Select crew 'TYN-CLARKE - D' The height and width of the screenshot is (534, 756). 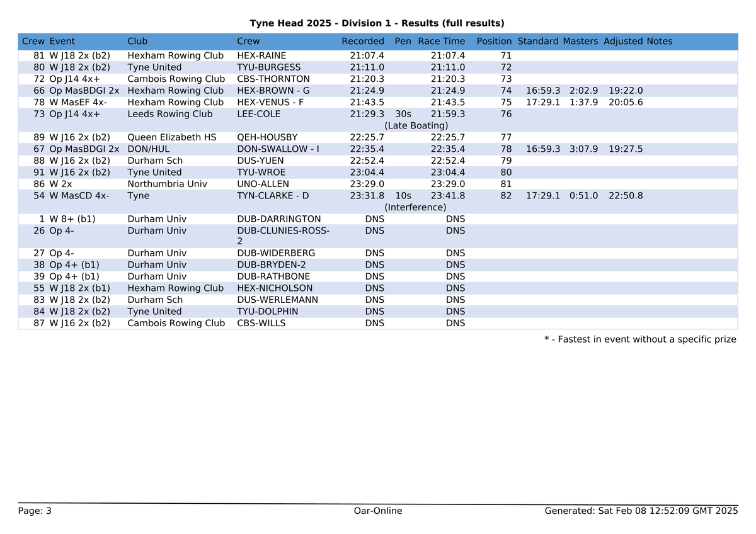point(273,196)
